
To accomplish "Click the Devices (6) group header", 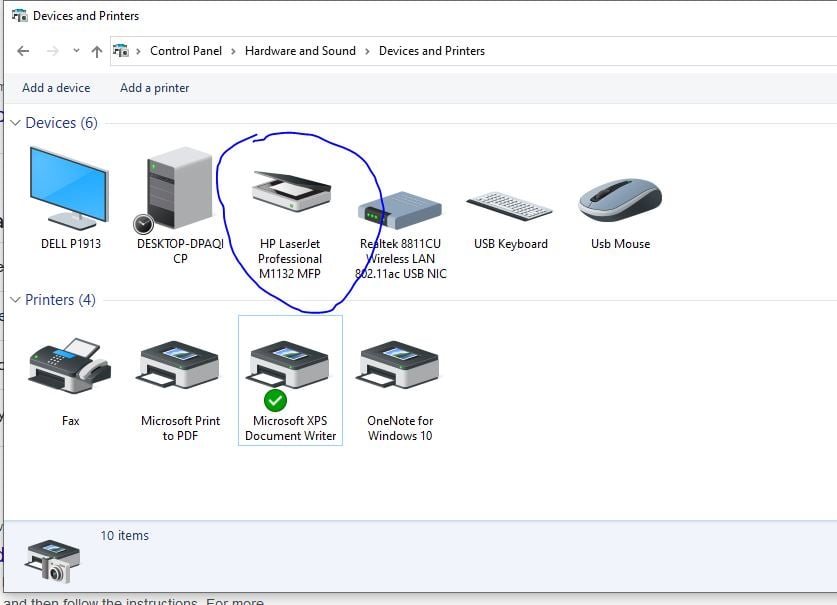I will click(61, 123).
